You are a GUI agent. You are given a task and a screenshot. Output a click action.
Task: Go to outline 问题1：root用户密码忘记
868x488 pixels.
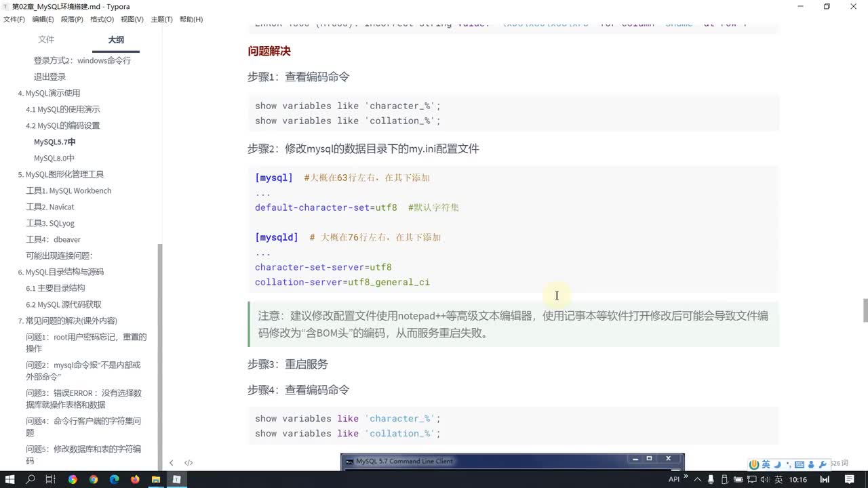86,342
